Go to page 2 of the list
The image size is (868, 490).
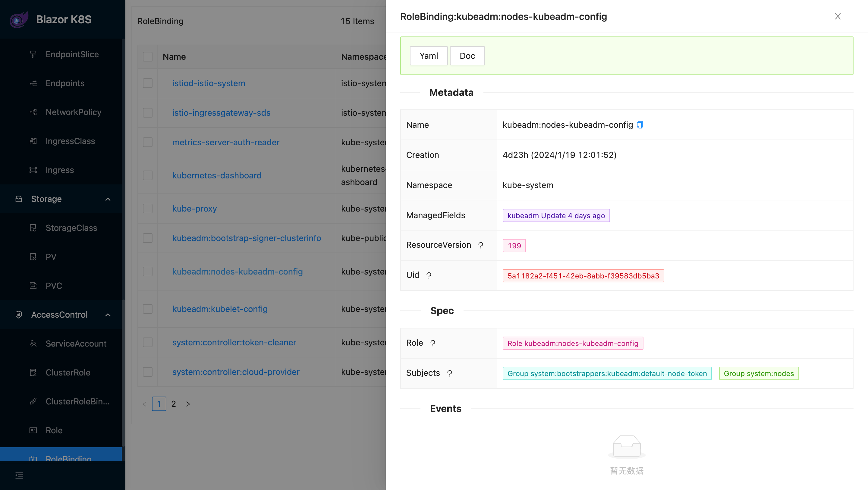pos(174,404)
